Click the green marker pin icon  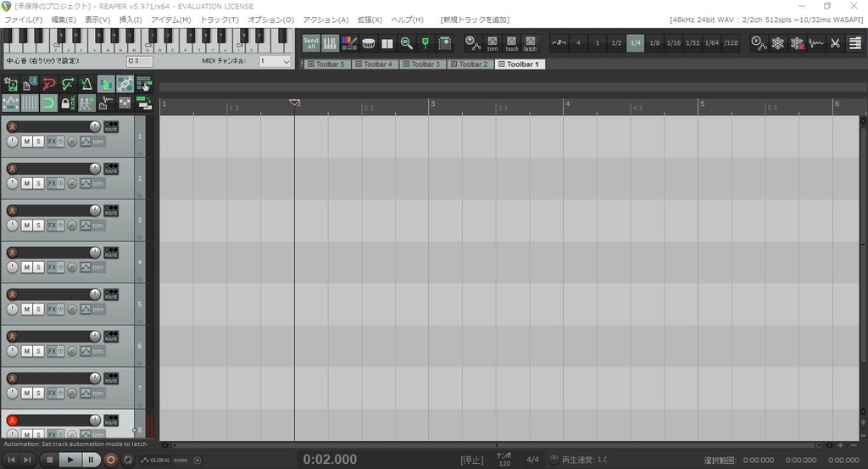coord(426,42)
